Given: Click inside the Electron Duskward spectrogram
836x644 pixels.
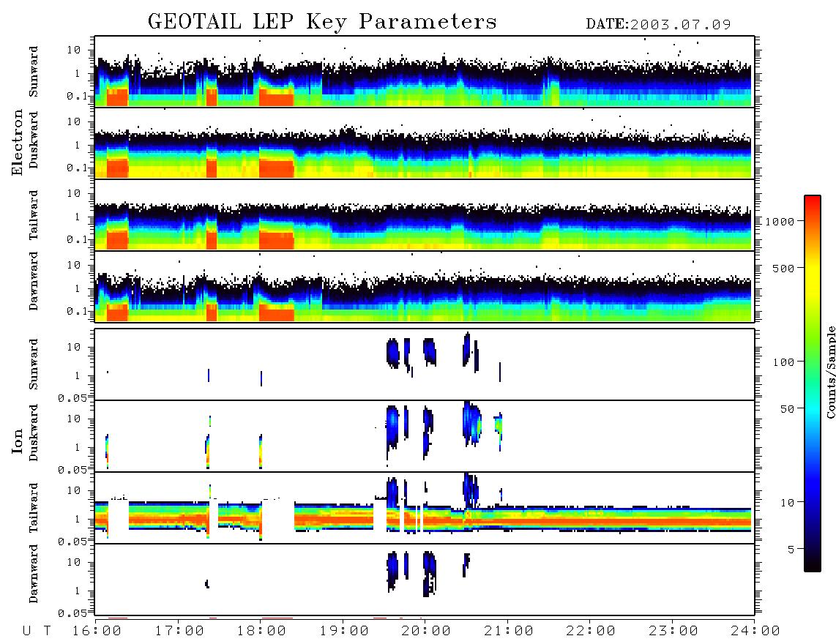Looking at the screenshot, I should point(425,143).
